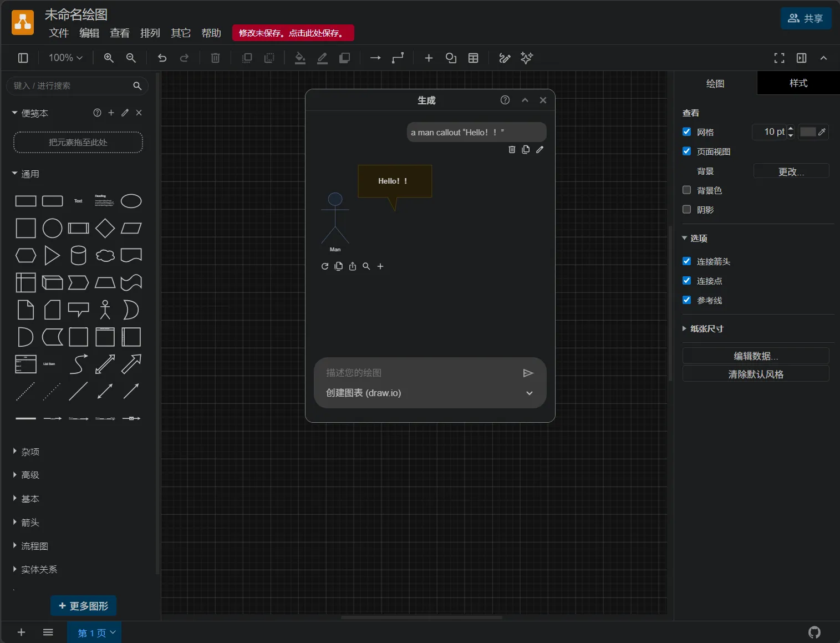Collapse the 通用 shapes section
The image size is (840, 643).
tap(26, 174)
